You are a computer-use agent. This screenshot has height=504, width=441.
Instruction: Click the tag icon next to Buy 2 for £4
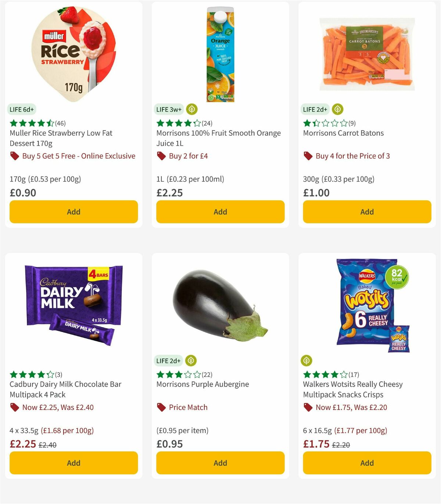[161, 156]
